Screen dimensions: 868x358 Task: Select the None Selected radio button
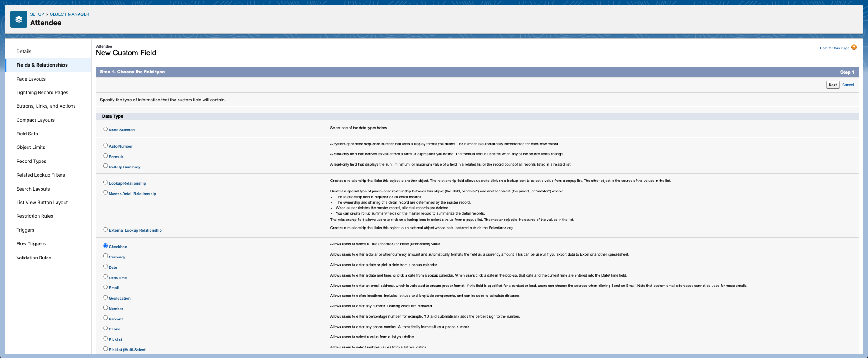(105, 129)
